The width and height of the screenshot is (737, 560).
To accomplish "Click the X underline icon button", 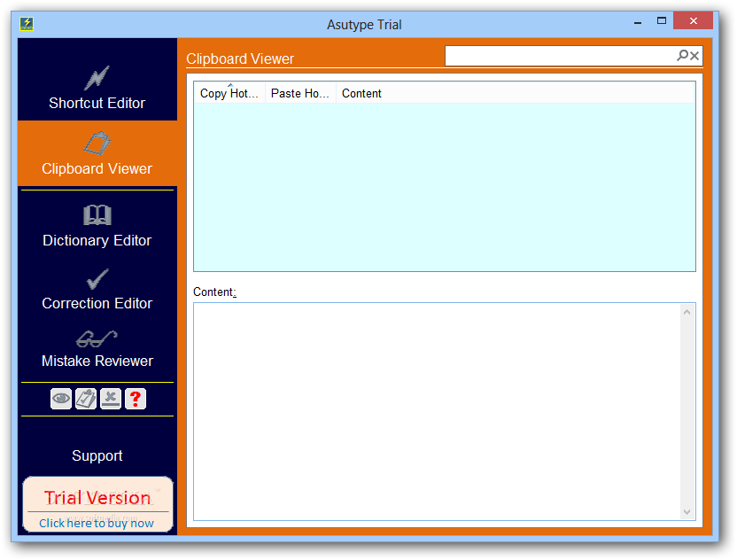I will (111, 399).
